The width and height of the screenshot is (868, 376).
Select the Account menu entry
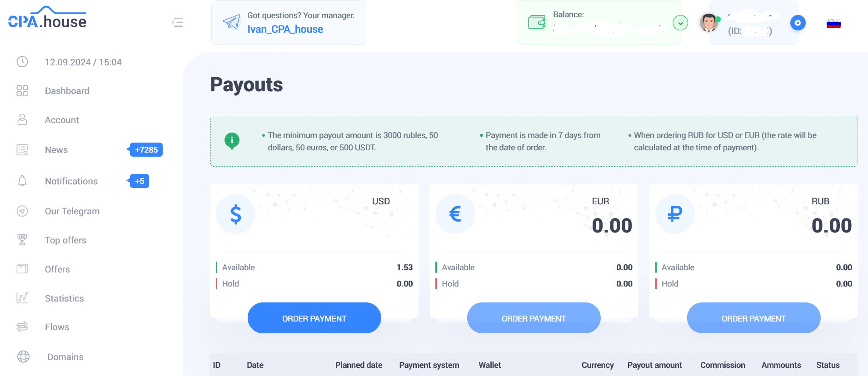tap(61, 119)
